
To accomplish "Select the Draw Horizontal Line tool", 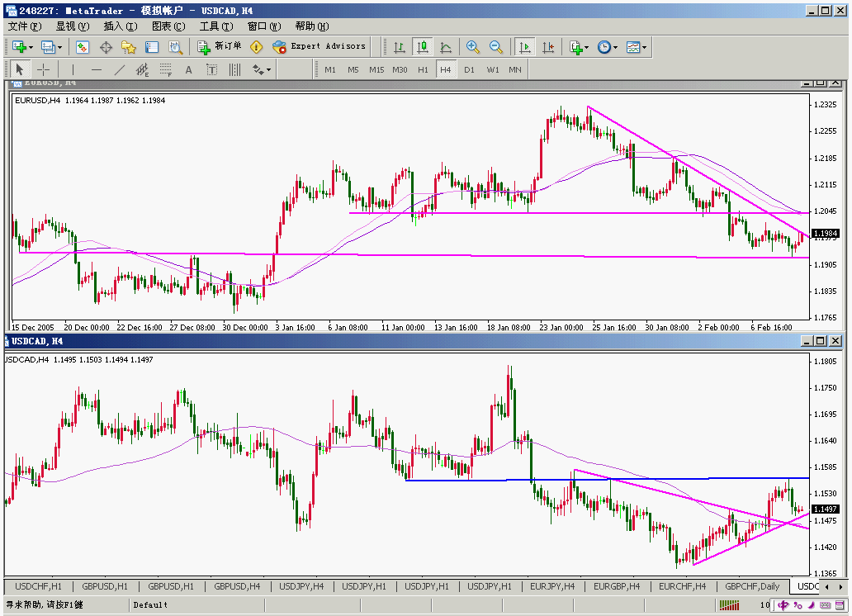I will click(x=96, y=69).
